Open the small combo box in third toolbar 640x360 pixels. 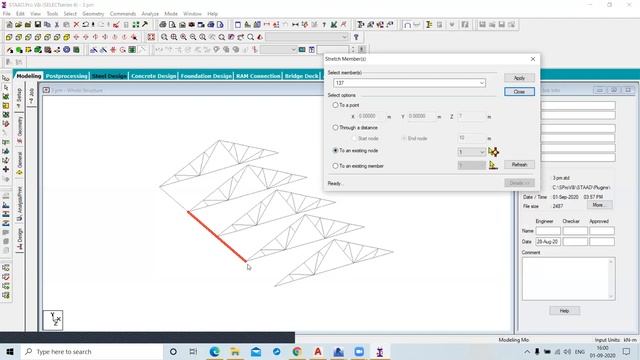278,50
